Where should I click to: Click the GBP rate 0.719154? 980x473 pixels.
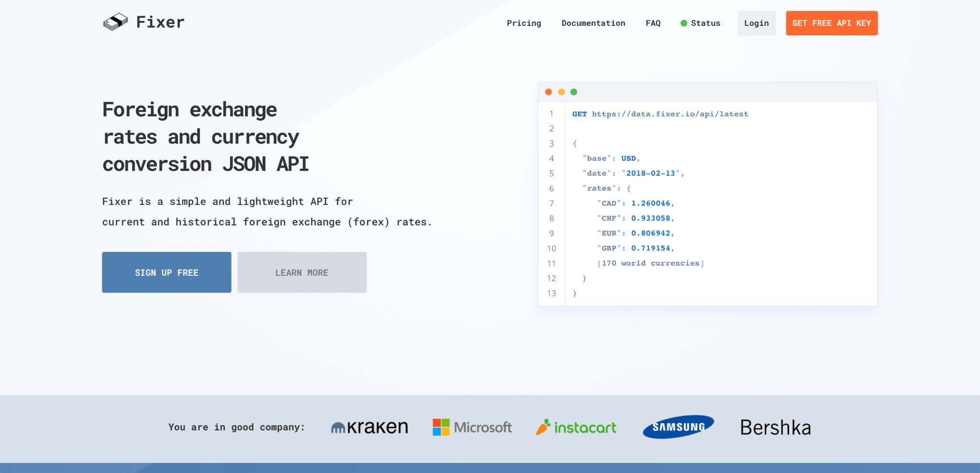[651, 248]
